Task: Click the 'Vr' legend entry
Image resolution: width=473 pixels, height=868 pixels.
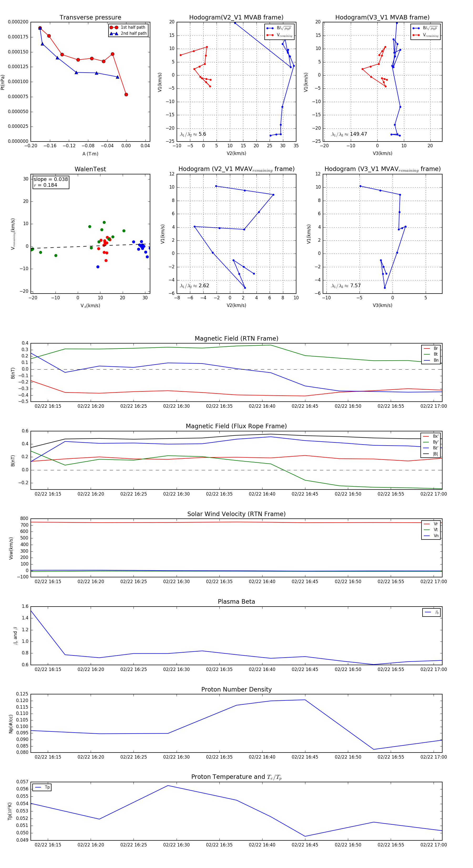Action: click(431, 524)
